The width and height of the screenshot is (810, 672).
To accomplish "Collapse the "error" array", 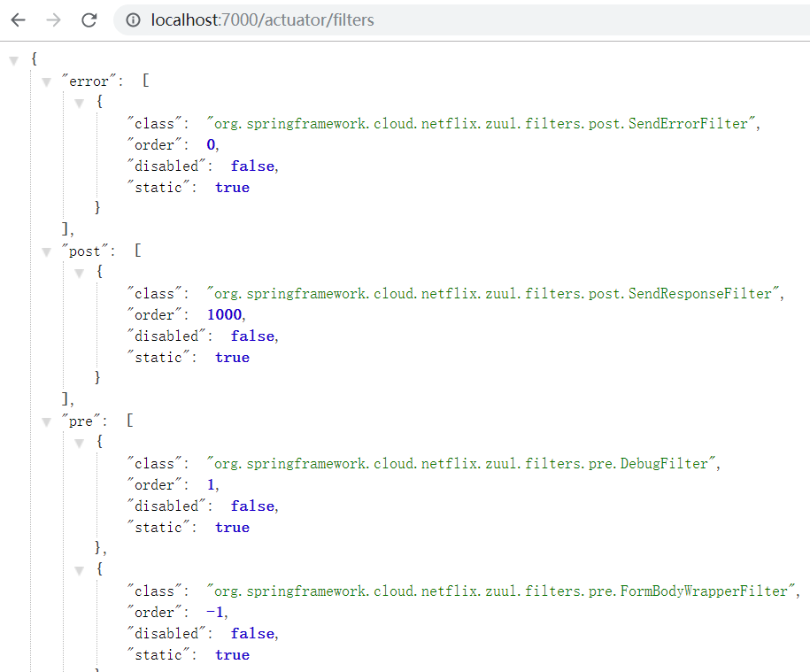I will tap(47, 82).
